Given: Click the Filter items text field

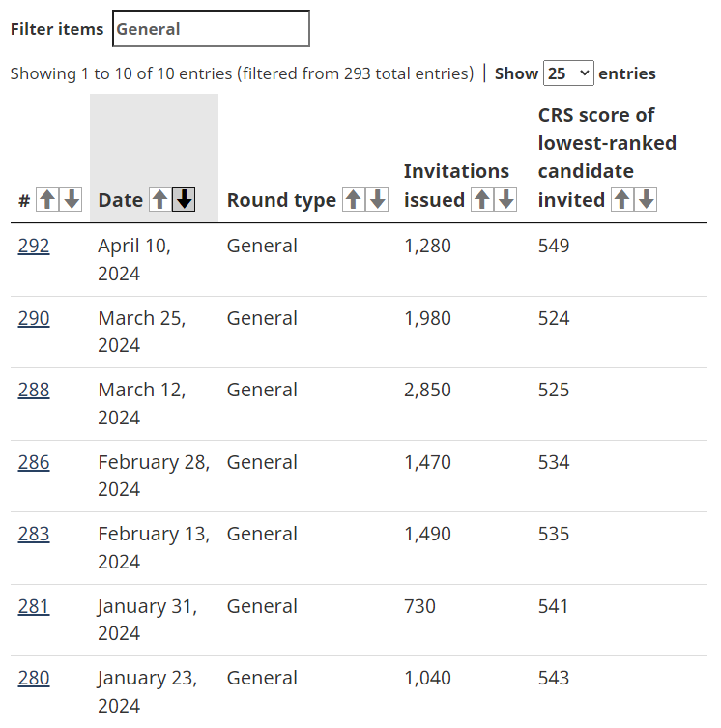Looking at the screenshot, I should coord(211,29).
